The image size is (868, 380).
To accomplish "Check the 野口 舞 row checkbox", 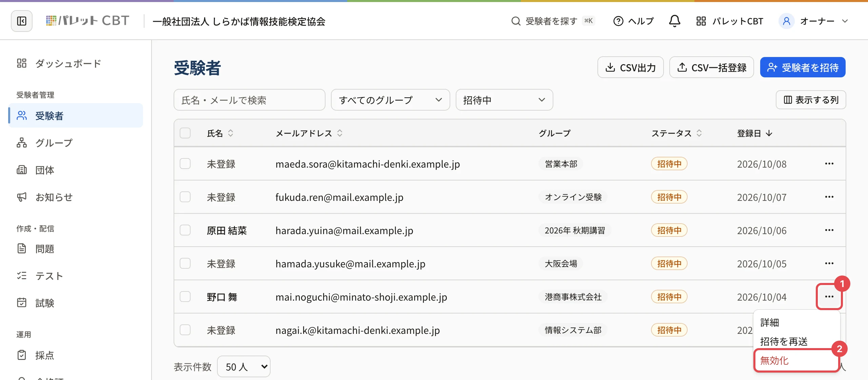I will [x=185, y=297].
